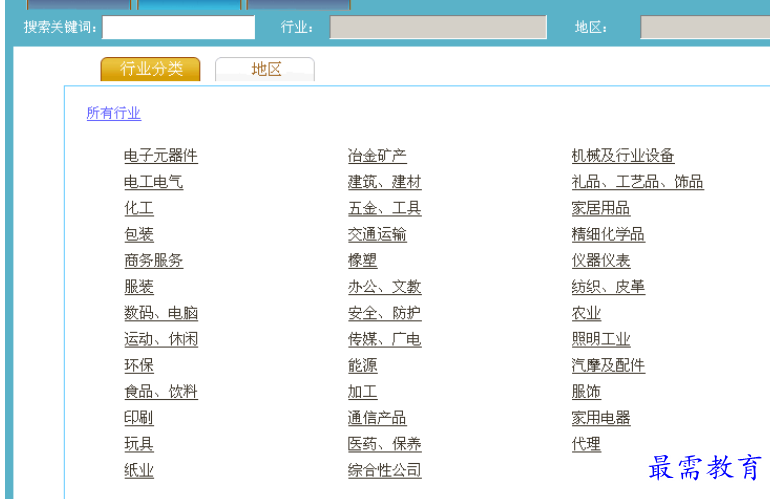Click the 地区 grey input box
Screen dimensions: 770x499
[x=705, y=27]
